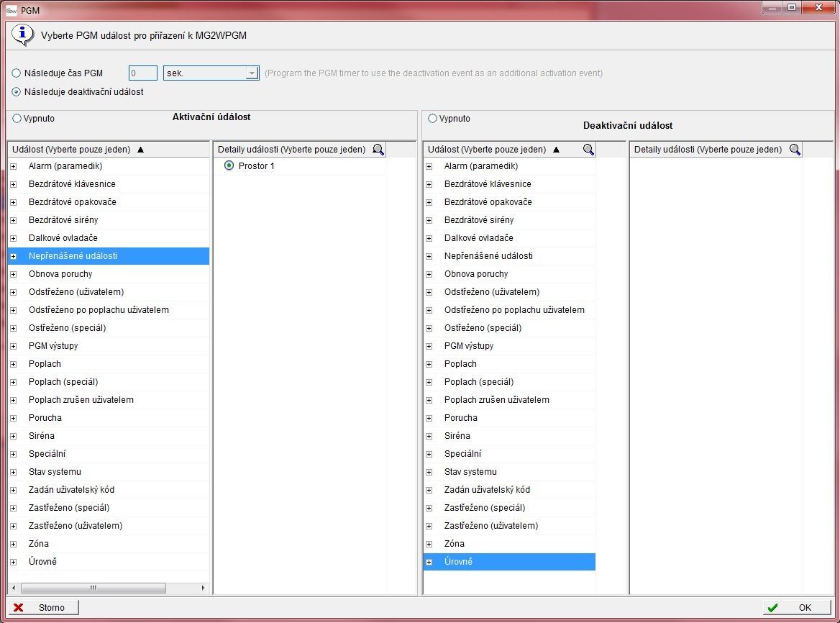
Task: Click sort arrow in deactivation event column header
Action: (556, 150)
